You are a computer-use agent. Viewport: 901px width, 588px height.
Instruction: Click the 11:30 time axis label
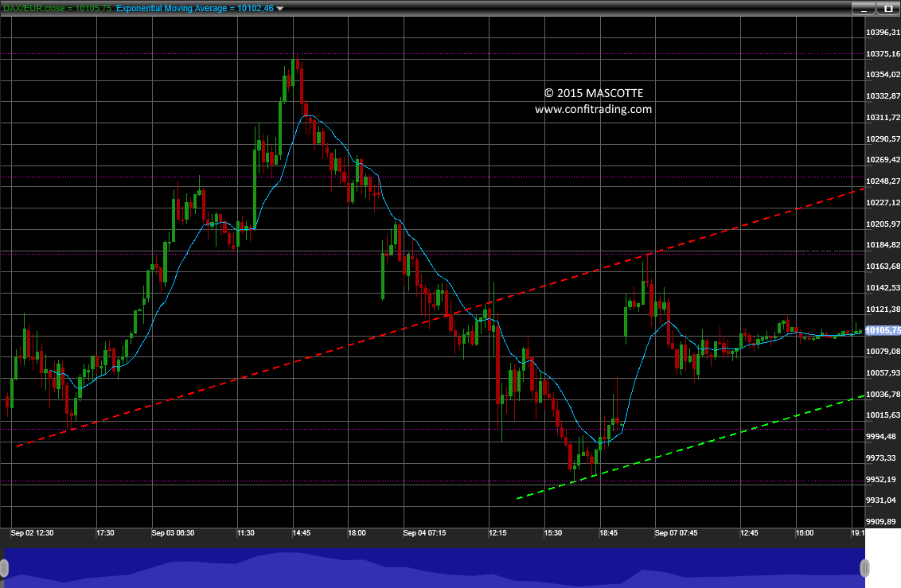(245, 533)
